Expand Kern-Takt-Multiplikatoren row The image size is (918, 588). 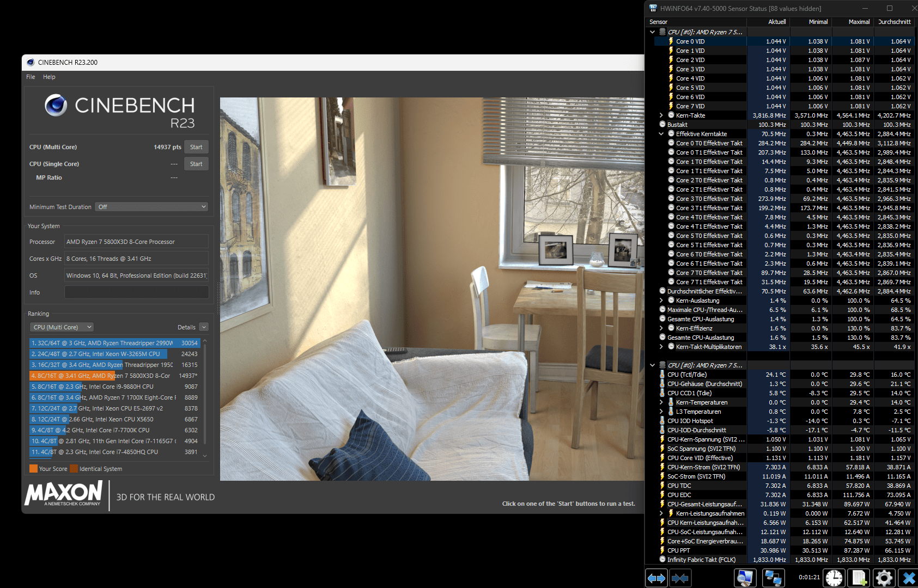pos(661,347)
